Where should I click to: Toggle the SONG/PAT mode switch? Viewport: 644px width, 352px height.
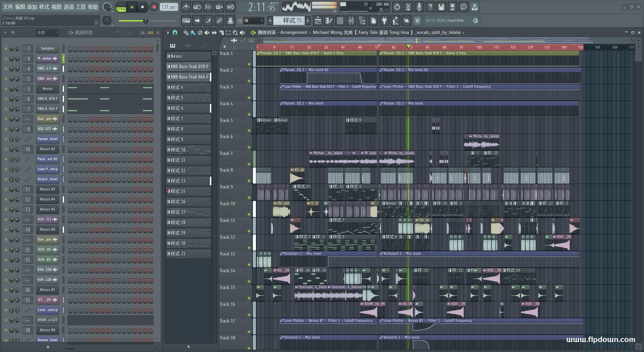[121, 7]
